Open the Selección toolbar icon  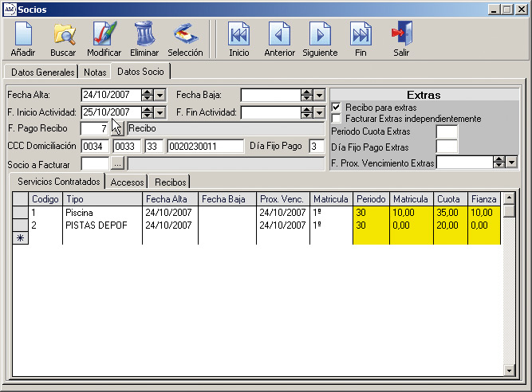[x=185, y=34]
